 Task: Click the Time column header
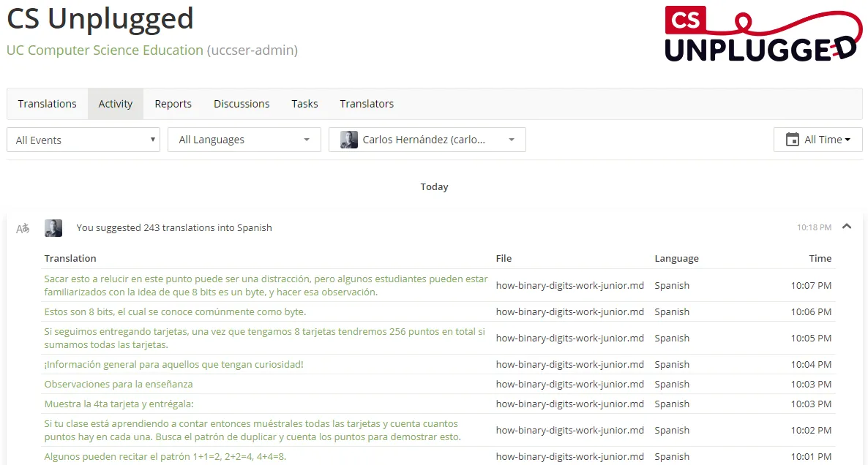(820, 258)
